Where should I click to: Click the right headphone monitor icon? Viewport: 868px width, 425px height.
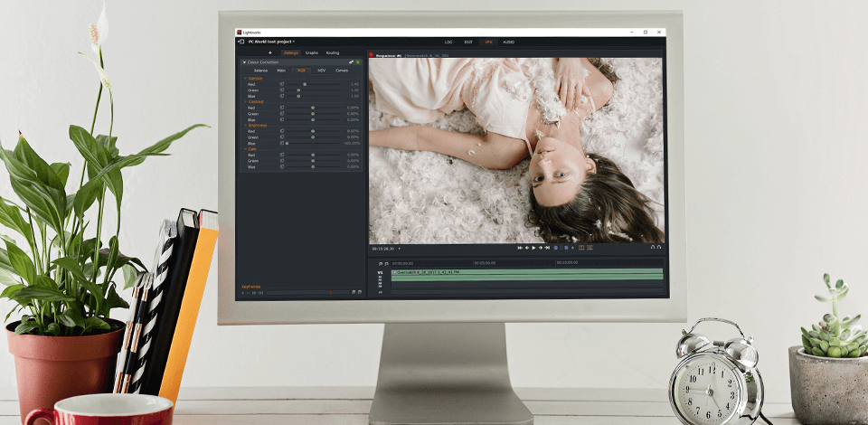tap(659, 248)
